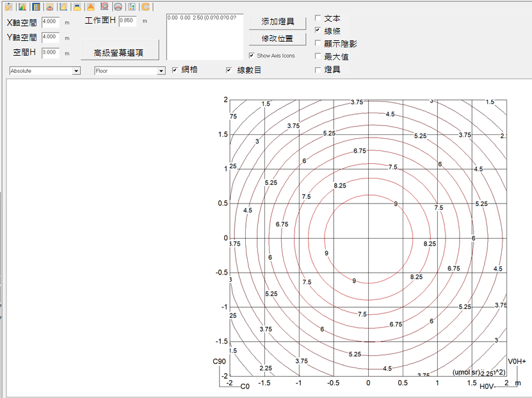Uncheck the 線數目 checkbox
This screenshot has width=532, height=398.
tap(229, 70)
